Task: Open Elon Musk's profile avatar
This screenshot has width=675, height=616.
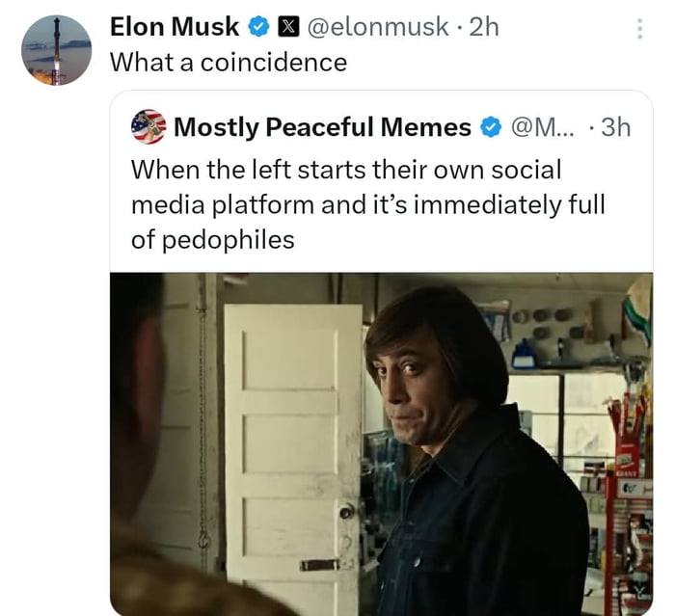Action: click(x=56, y=50)
